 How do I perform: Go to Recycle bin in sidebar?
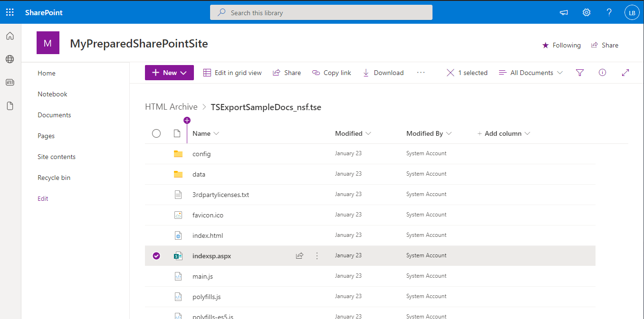[54, 177]
